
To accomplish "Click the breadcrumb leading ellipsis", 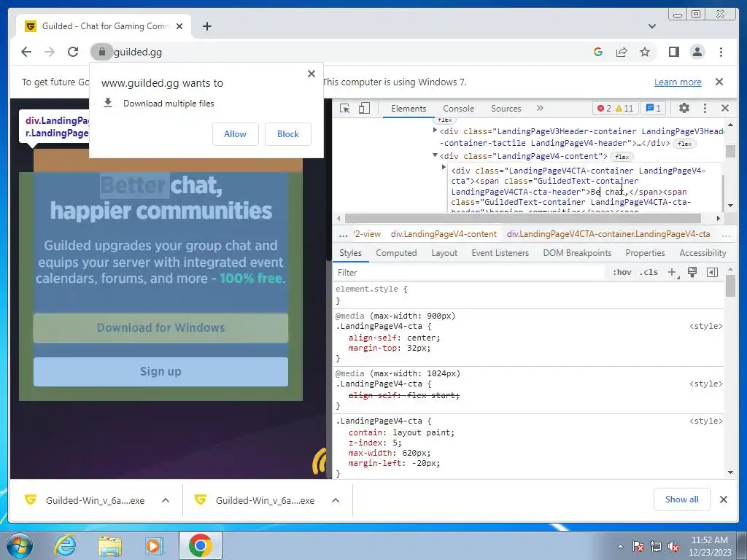I will pos(343,234).
